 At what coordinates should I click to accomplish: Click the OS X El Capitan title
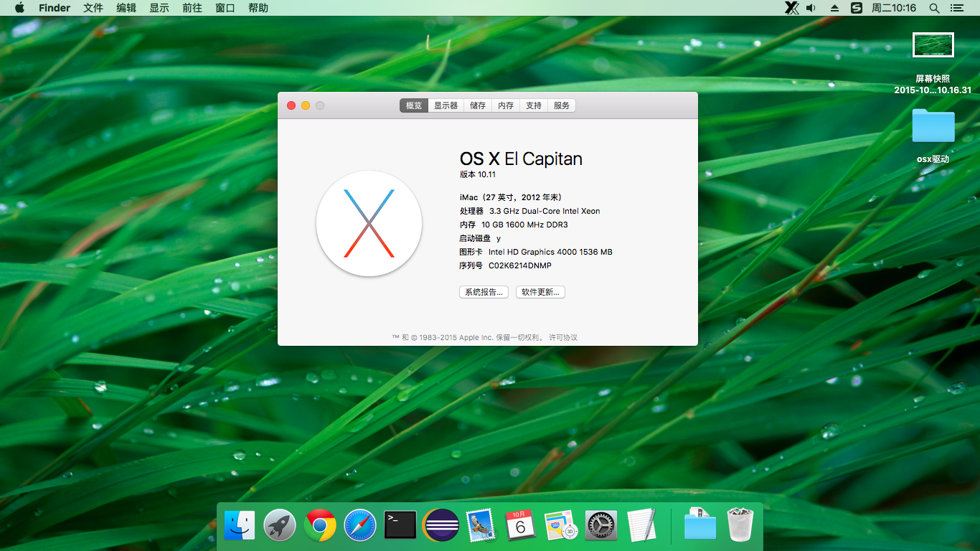pyautogui.click(x=521, y=159)
